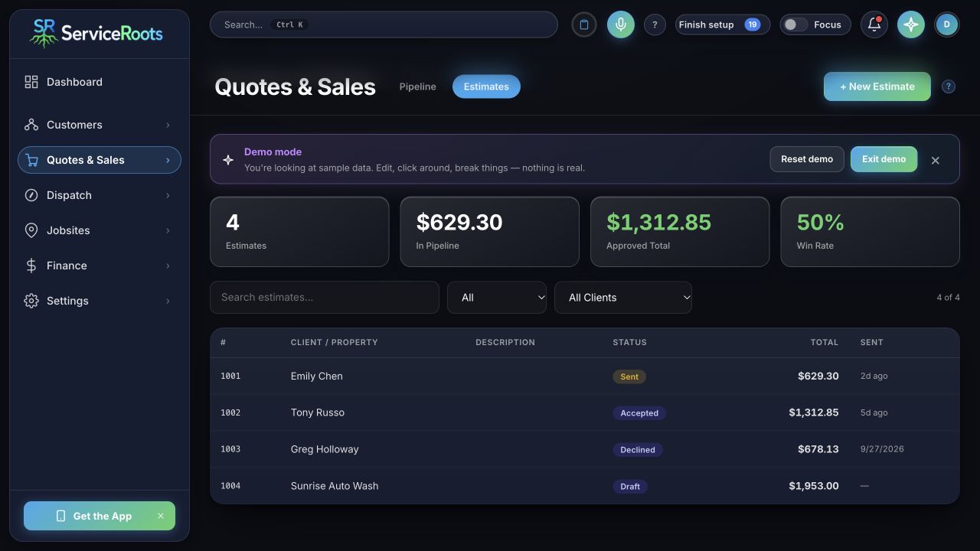Click help icon beside New Estimate
Image resolution: width=980 pixels, height=551 pixels.
coord(949,86)
